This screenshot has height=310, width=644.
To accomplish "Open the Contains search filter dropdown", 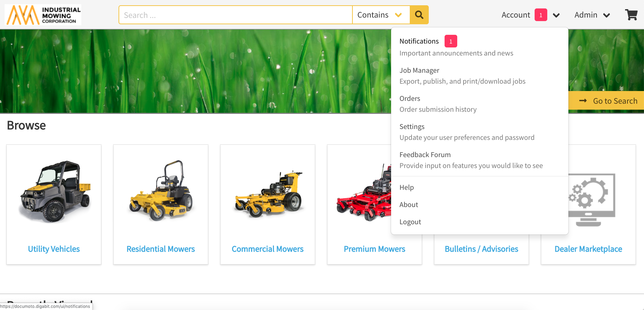I will tap(381, 15).
